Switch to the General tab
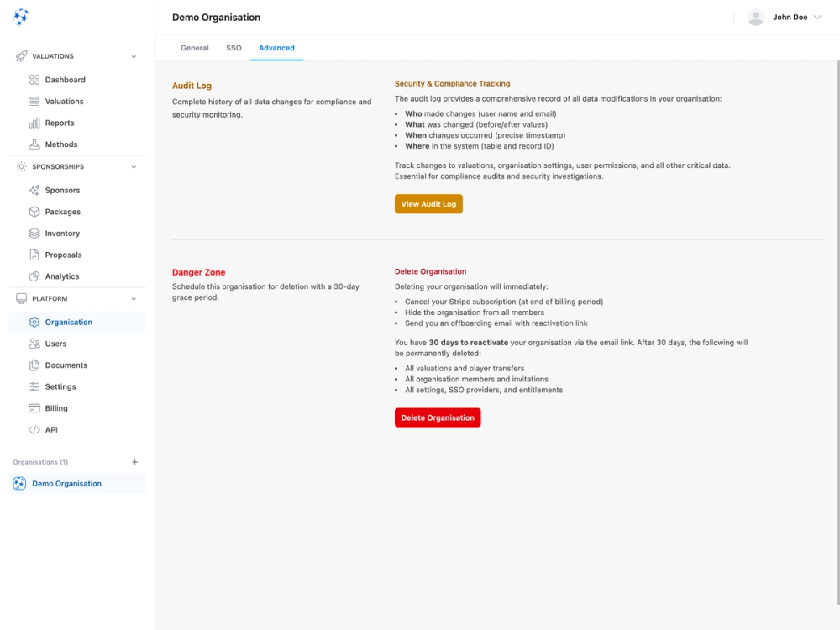840x630 pixels. (195, 48)
